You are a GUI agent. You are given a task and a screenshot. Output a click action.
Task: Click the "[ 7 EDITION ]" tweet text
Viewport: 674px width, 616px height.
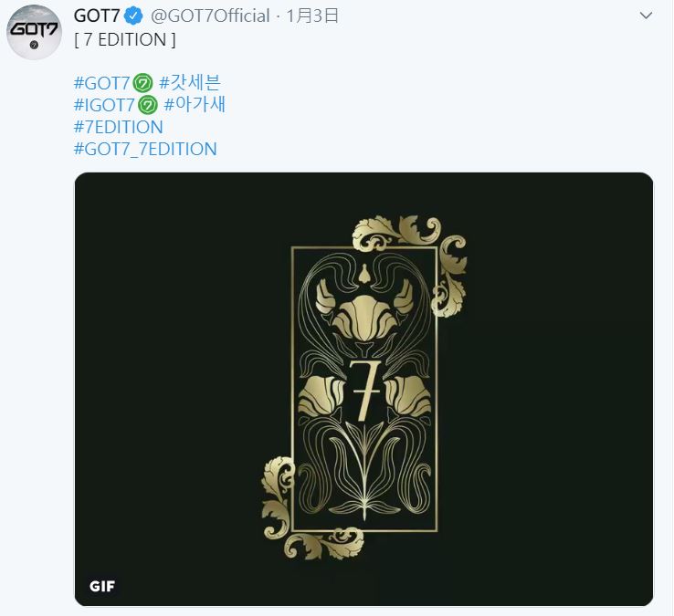click(x=125, y=39)
